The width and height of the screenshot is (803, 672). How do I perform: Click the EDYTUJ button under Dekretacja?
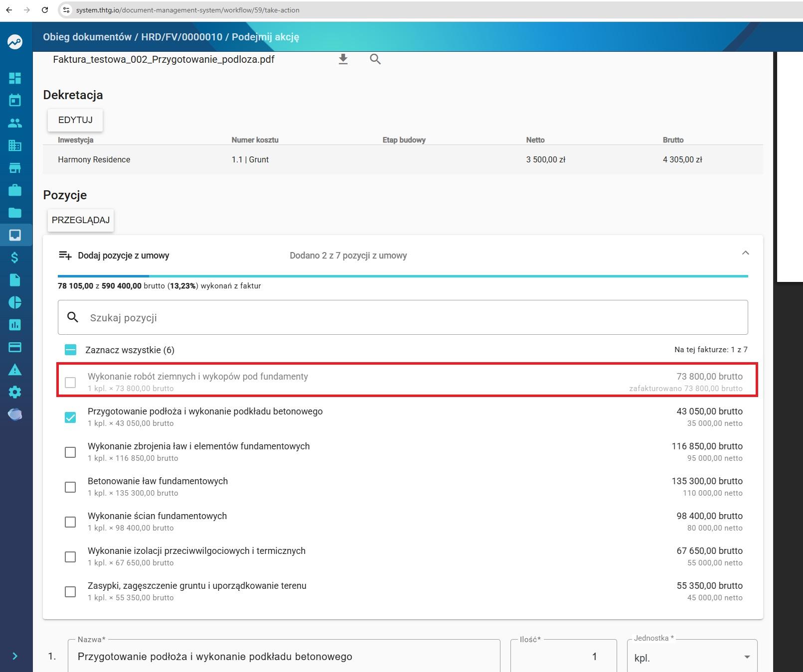point(75,120)
